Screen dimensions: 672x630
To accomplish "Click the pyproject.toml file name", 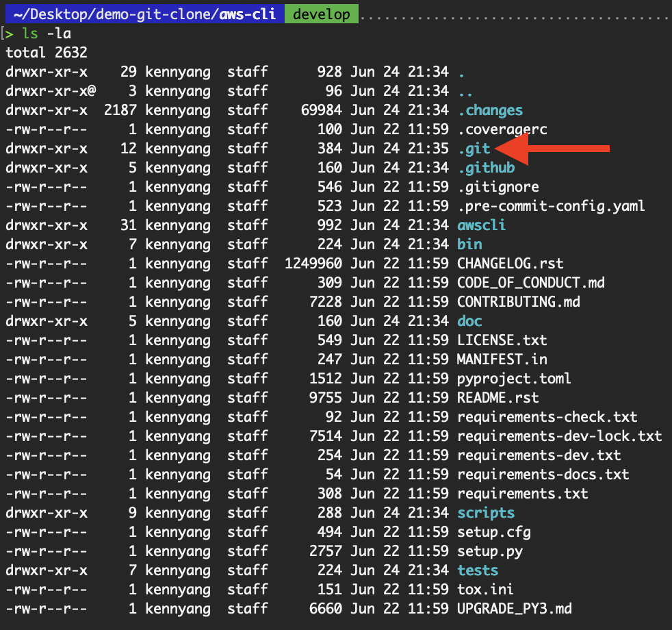I will coord(514,379).
